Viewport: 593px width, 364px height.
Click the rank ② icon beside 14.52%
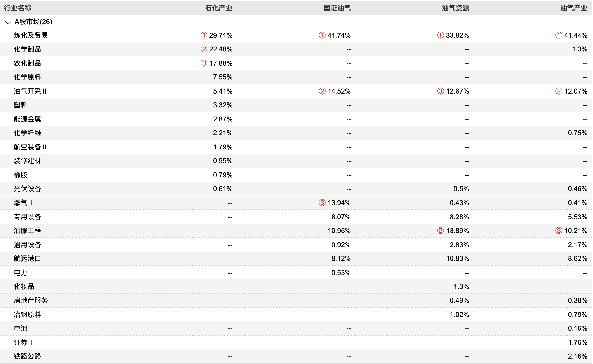322,91
